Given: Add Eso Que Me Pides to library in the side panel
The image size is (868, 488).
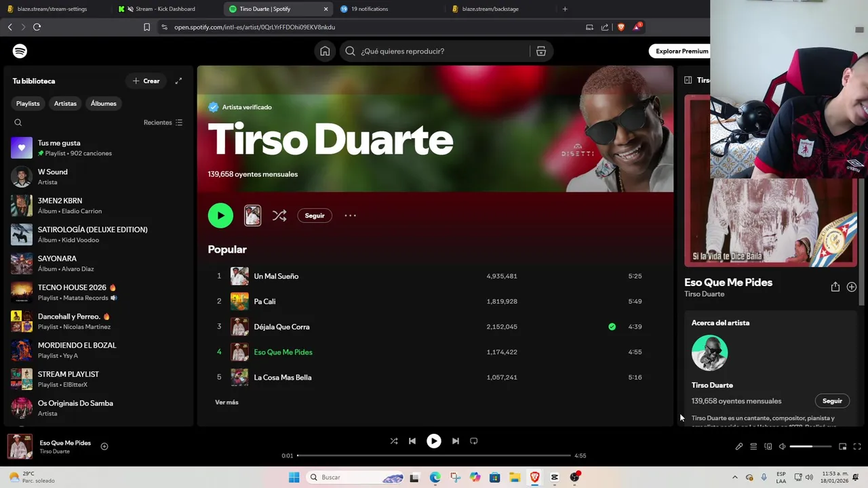Looking at the screenshot, I should point(852,287).
